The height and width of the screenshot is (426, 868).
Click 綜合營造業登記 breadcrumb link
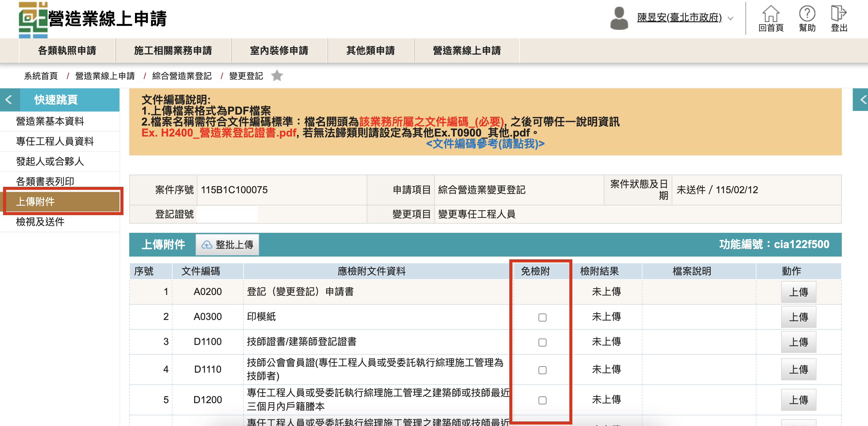click(x=182, y=76)
